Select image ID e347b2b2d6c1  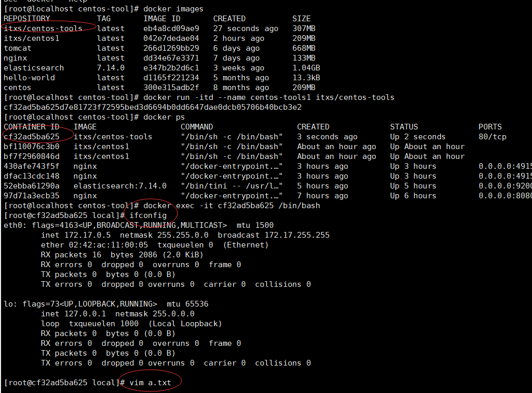point(171,68)
